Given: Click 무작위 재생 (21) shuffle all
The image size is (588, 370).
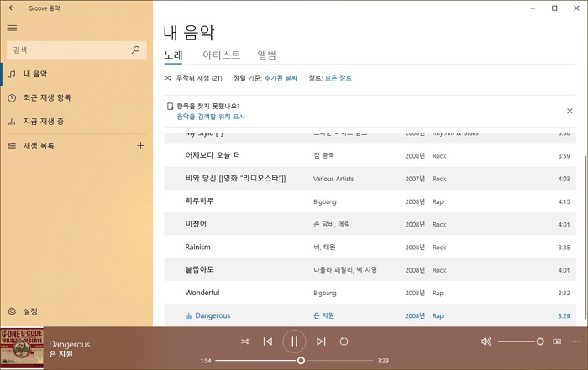Looking at the screenshot, I should pos(193,78).
